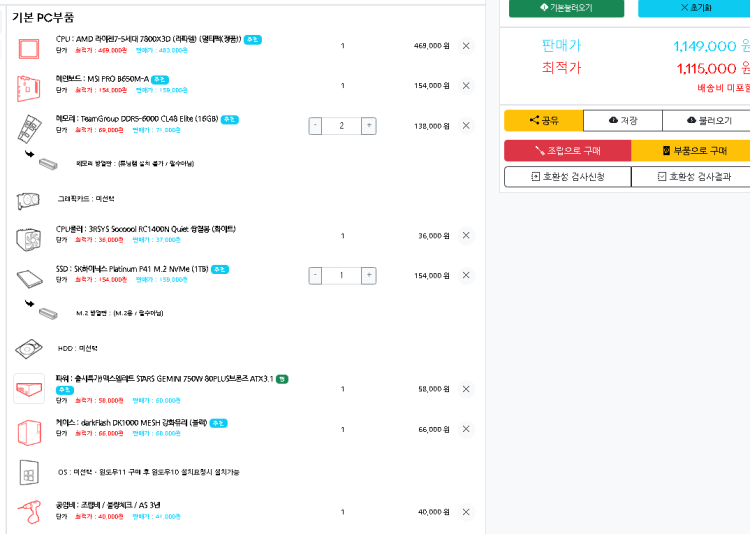
Task: Click the SSD part icon
Action: [x=30, y=278]
